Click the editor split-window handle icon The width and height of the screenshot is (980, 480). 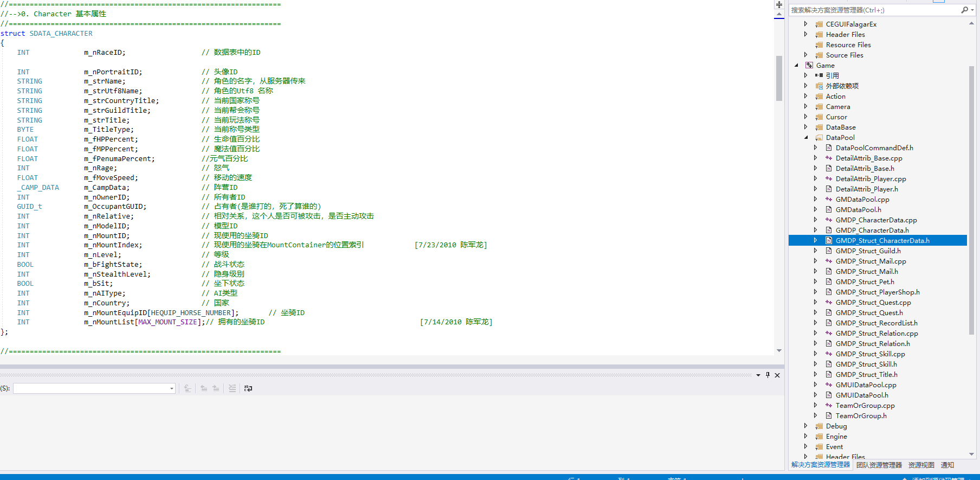(779, 4)
